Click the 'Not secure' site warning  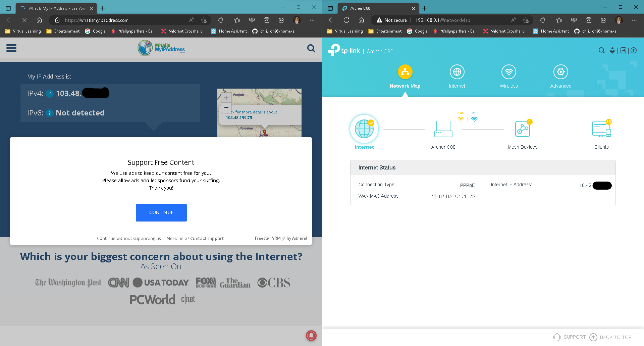pos(392,20)
